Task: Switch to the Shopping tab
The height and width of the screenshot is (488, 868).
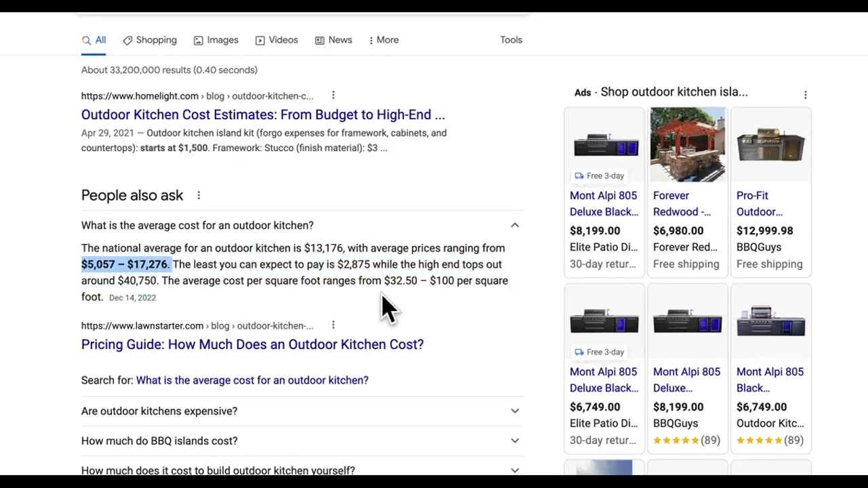Action: (x=150, y=40)
